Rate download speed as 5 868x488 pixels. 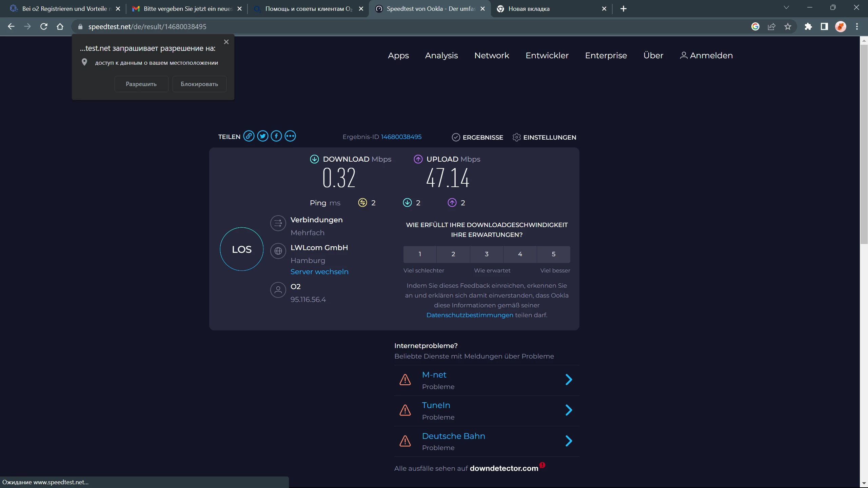coord(553,254)
